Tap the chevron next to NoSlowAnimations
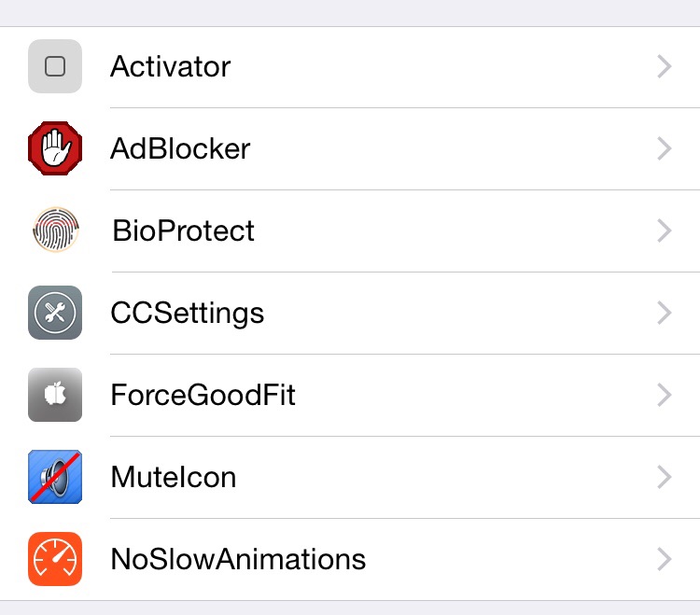The height and width of the screenshot is (615, 700). coord(664,559)
